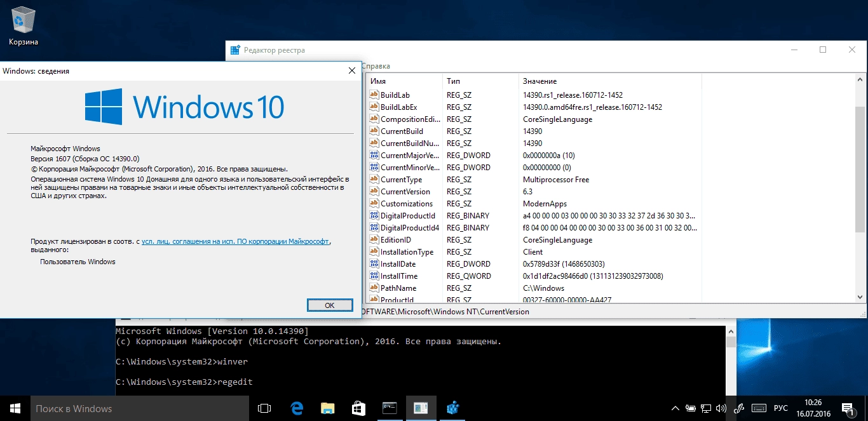Open Action Center notifications icon

pos(848,408)
